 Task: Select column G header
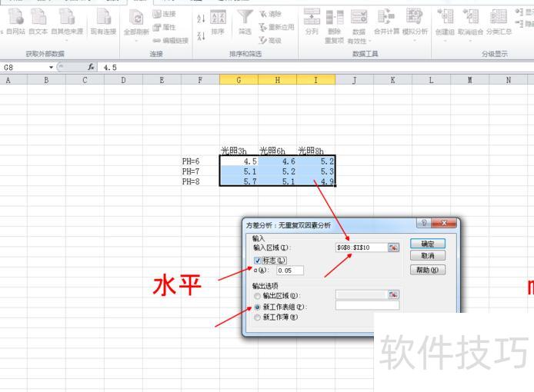coord(239,80)
